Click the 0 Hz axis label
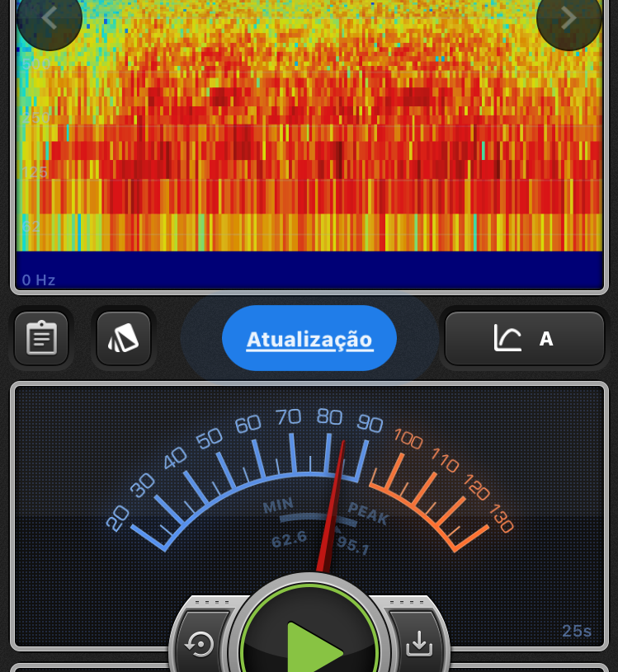The width and height of the screenshot is (618, 672). tap(39, 280)
